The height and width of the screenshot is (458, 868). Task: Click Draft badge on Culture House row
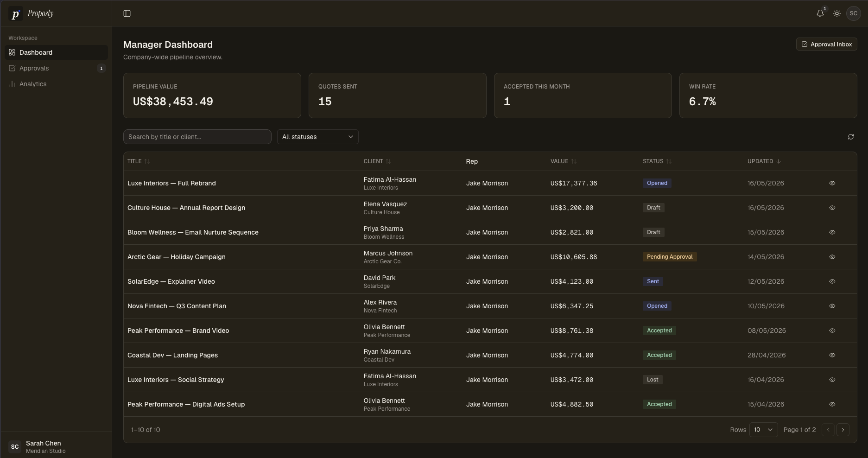pyautogui.click(x=653, y=208)
